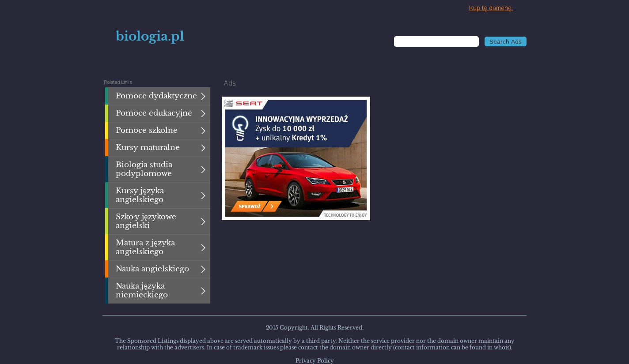This screenshot has width=629, height=364.
Task: Go to the biologia.pl site title
Action: pos(150,36)
